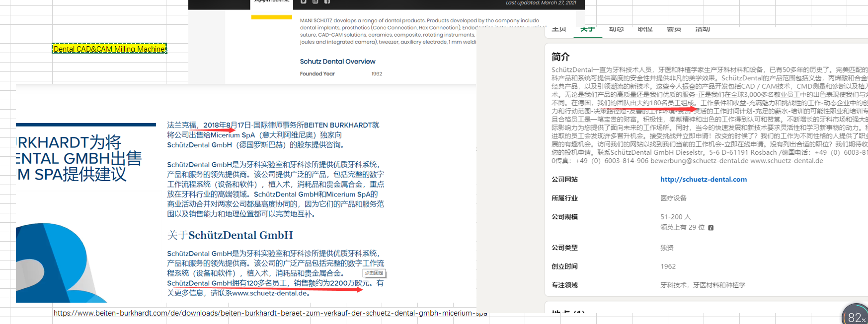
Task: Click the yellow bar under the logo
Action: click(x=271, y=17)
